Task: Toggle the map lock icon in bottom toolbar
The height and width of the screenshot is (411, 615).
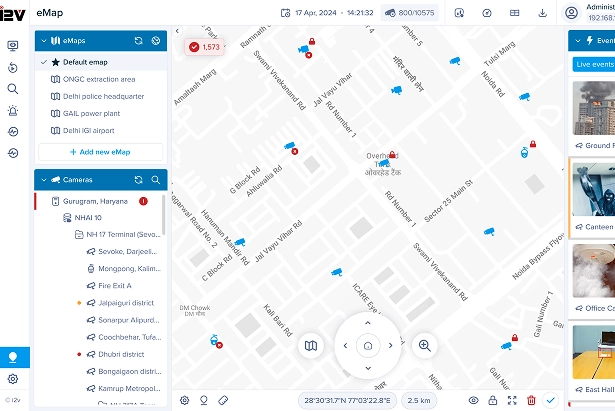Action: [493, 400]
